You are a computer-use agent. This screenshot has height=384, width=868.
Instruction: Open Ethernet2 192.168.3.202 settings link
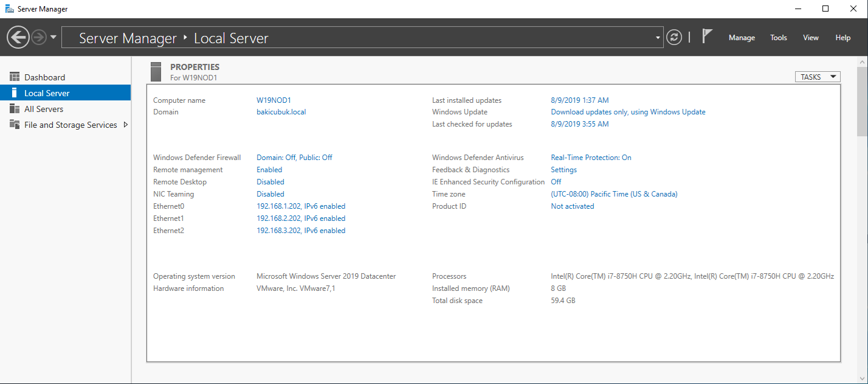(x=301, y=231)
